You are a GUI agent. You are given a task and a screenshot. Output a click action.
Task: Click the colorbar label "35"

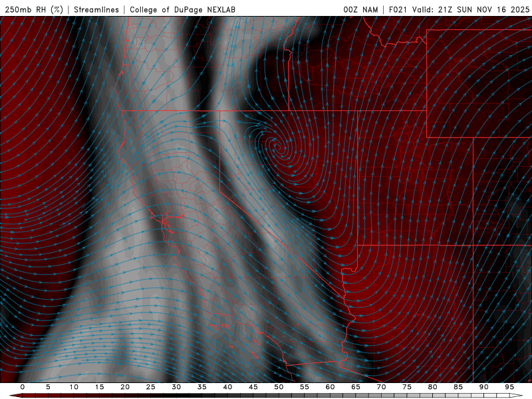point(202,387)
